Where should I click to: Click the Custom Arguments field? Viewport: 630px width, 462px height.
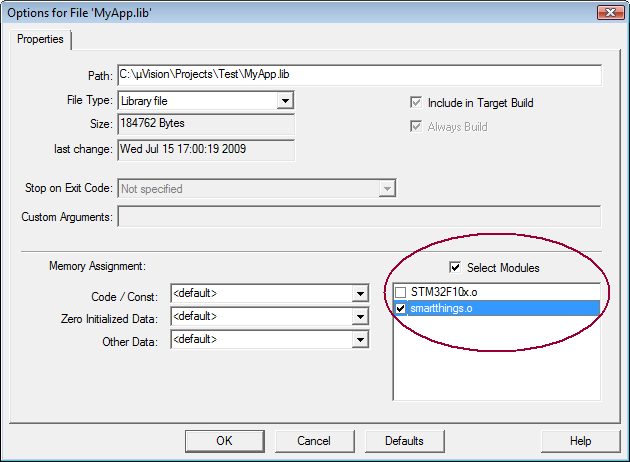358,216
